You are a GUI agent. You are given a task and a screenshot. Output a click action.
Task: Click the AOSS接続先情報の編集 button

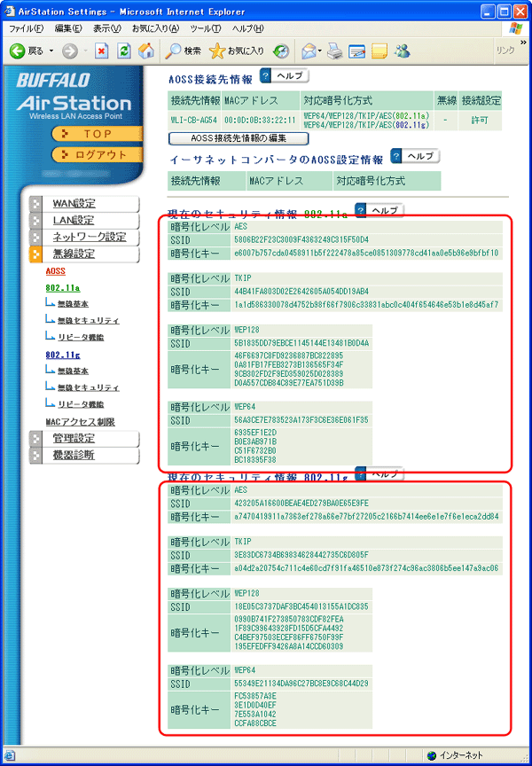(239, 138)
